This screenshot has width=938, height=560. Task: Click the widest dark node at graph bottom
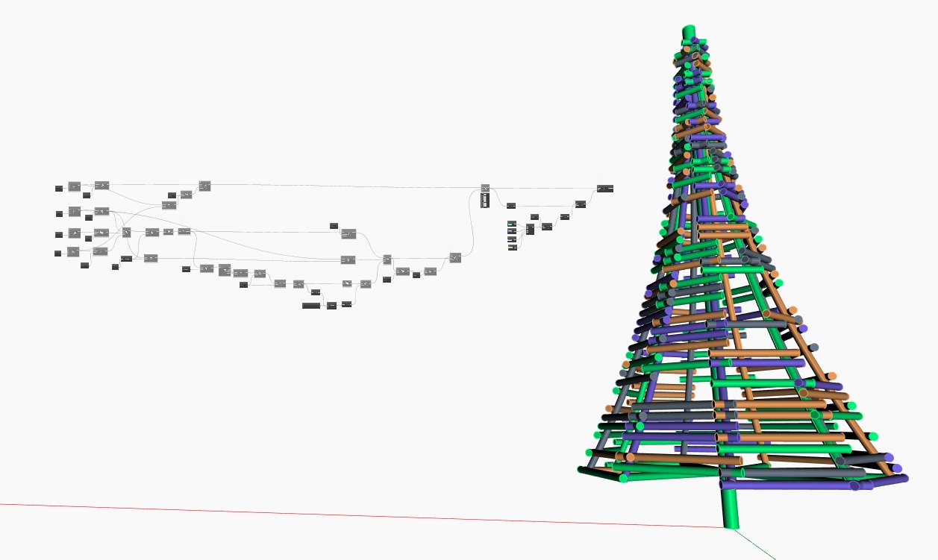click(311, 306)
